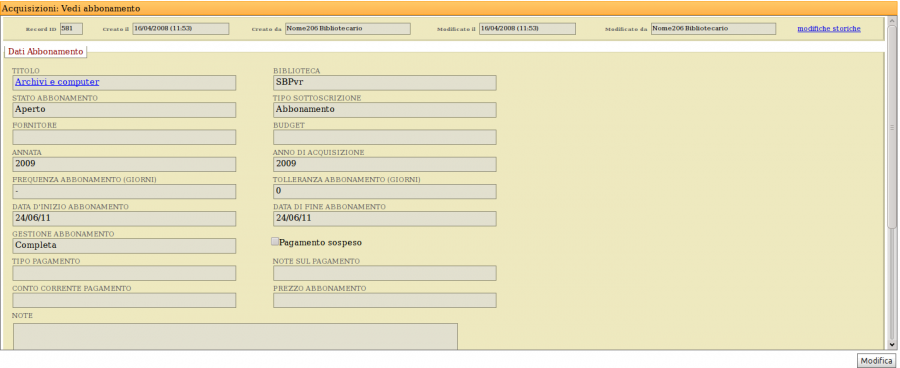Click the empty Budget field
The image size is (900, 368).
tap(385, 137)
